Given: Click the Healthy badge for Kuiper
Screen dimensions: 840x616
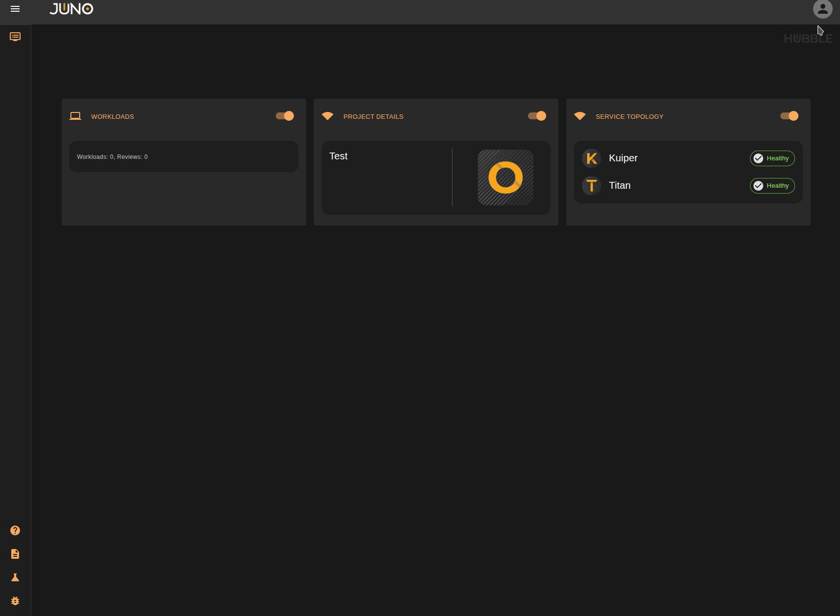Looking at the screenshot, I should click(772, 158).
